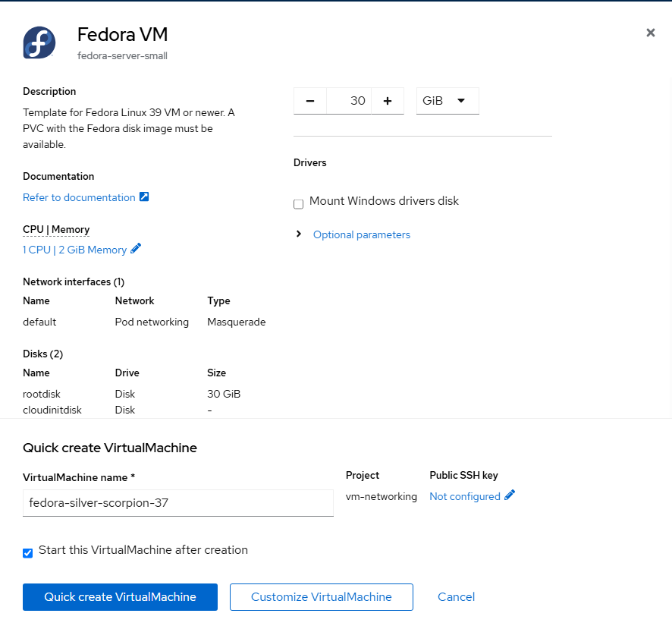
Task: Click the Masquerade type cell
Action: pyautogui.click(x=237, y=322)
